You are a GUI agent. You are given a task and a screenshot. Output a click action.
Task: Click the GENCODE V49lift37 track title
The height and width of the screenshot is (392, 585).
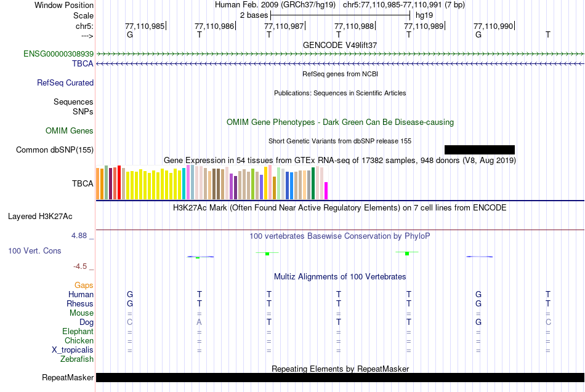point(340,45)
